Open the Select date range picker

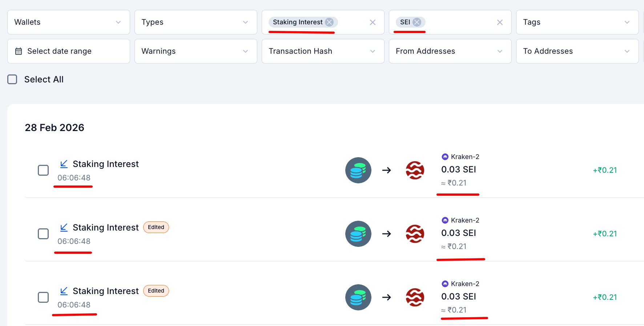pos(69,51)
